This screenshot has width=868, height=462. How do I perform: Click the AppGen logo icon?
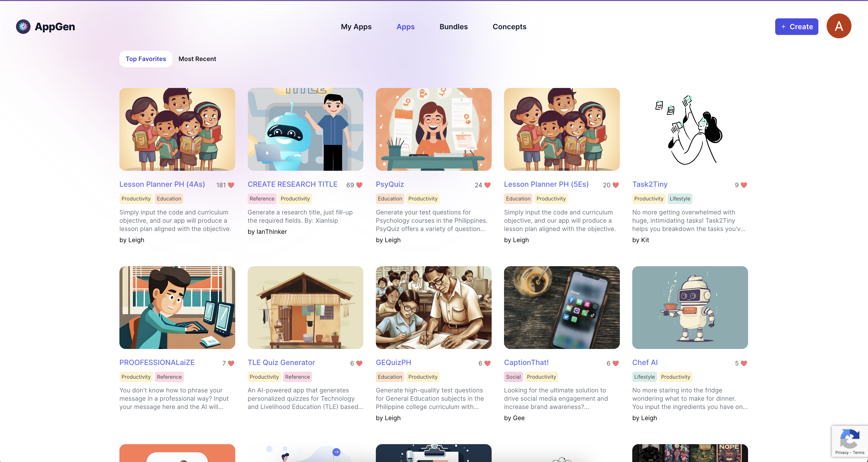23,27
